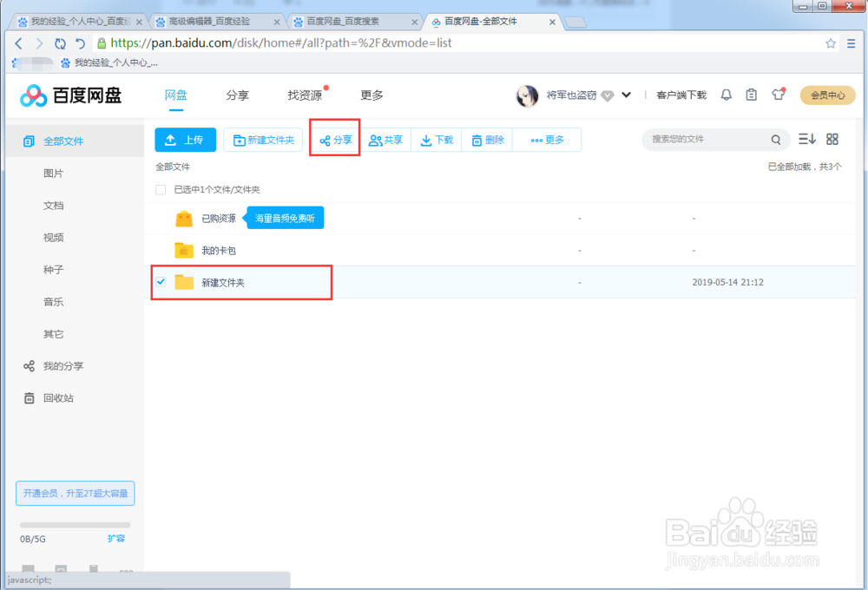Click the 上传 upload button
The height and width of the screenshot is (590, 868).
(x=186, y=140)
